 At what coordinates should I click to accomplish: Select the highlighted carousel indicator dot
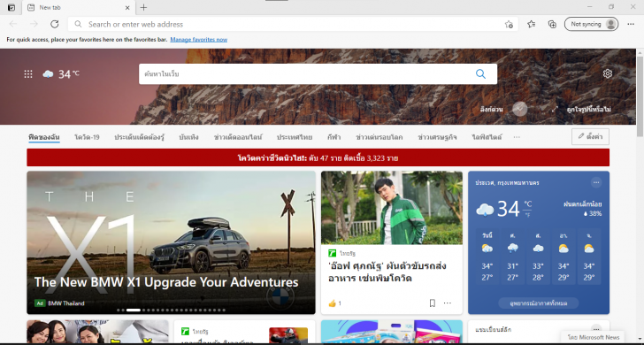click(x=134, y=310)
